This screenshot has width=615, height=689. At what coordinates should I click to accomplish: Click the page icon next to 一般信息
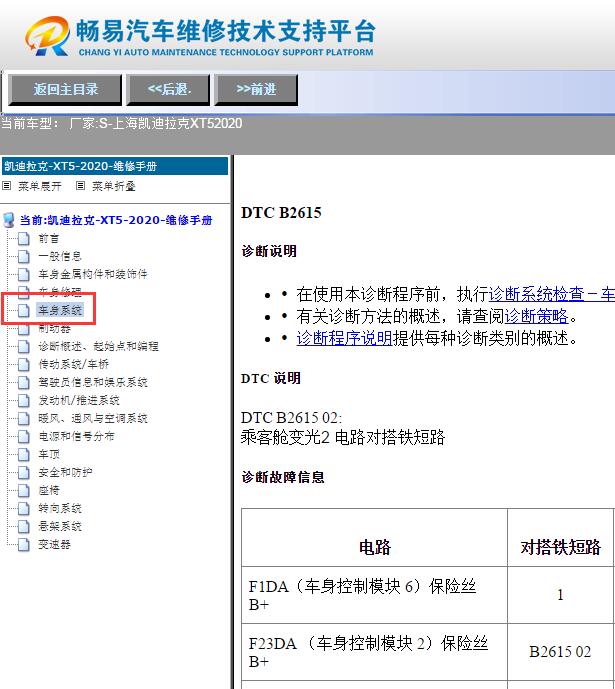click(x=24, y=257)
